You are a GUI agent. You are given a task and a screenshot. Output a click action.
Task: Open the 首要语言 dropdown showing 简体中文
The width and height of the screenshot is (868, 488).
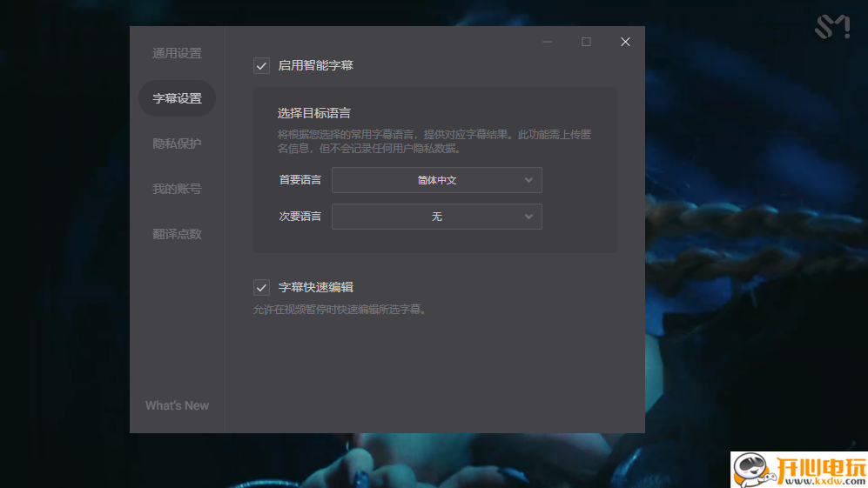(x=437, y=180)
